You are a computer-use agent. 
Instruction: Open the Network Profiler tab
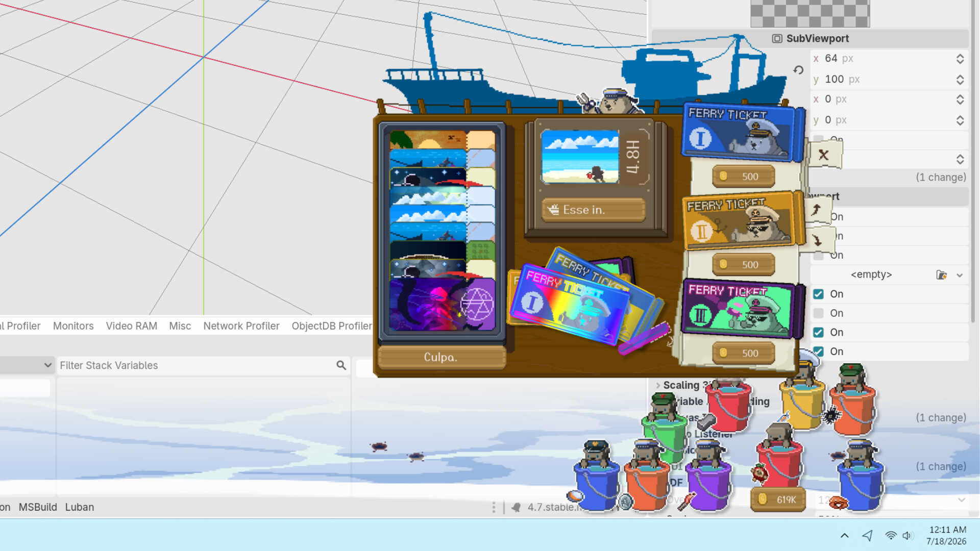(x=241, y=326)
